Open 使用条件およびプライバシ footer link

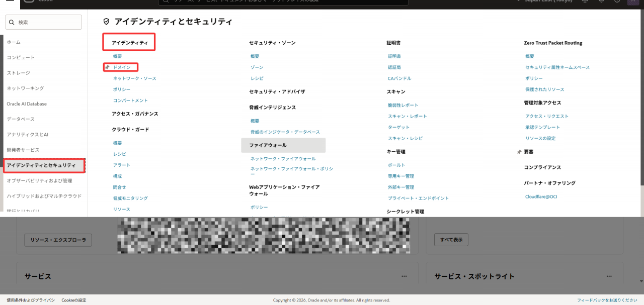coord(31,300)
